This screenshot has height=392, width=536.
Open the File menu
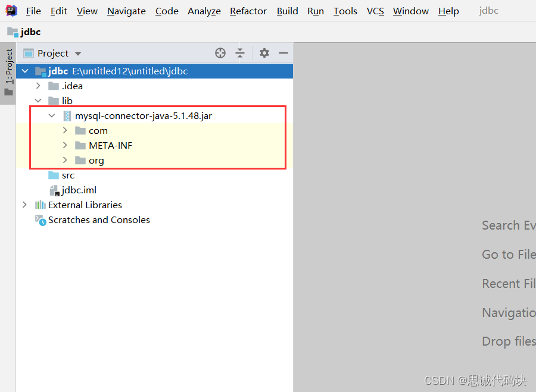click(x=33, y=11)
